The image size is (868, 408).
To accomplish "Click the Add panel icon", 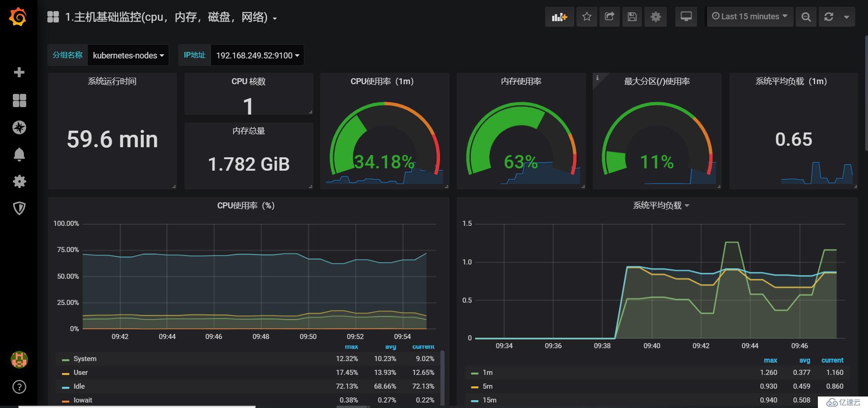I will [560, 17].
